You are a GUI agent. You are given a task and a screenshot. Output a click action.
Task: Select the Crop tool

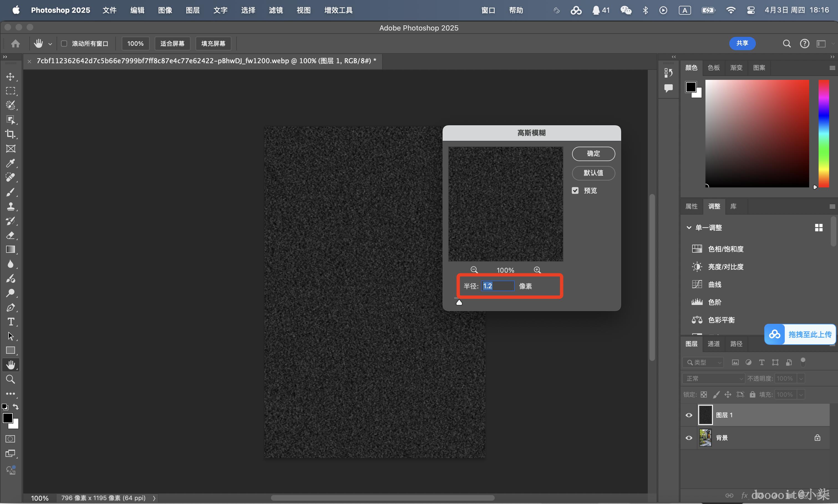tap(11, 134)
